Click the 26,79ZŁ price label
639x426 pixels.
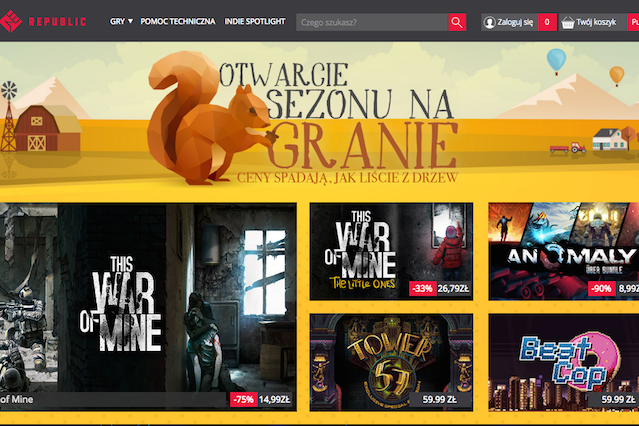pyautogui.click(x=454, y=289)
